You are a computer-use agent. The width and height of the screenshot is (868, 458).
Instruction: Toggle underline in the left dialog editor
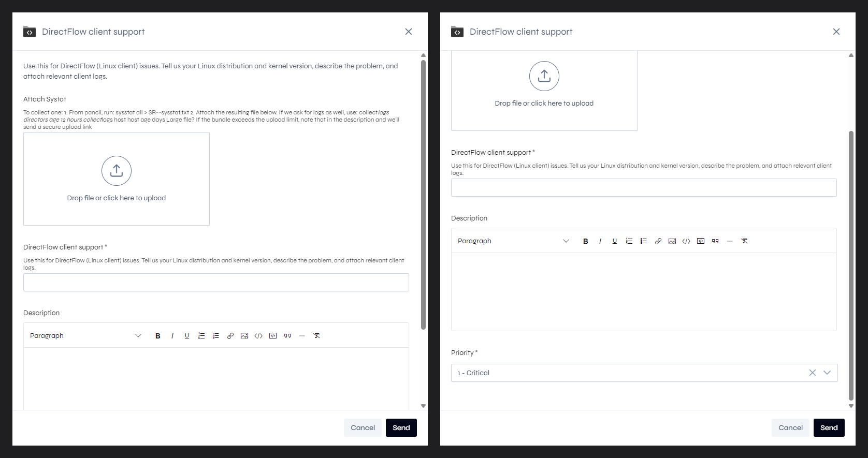[x=187, y=336]
